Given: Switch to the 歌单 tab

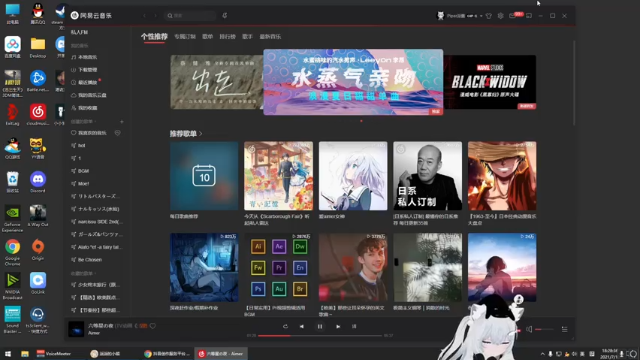Looking at the screenshot, I should [207, 36].
